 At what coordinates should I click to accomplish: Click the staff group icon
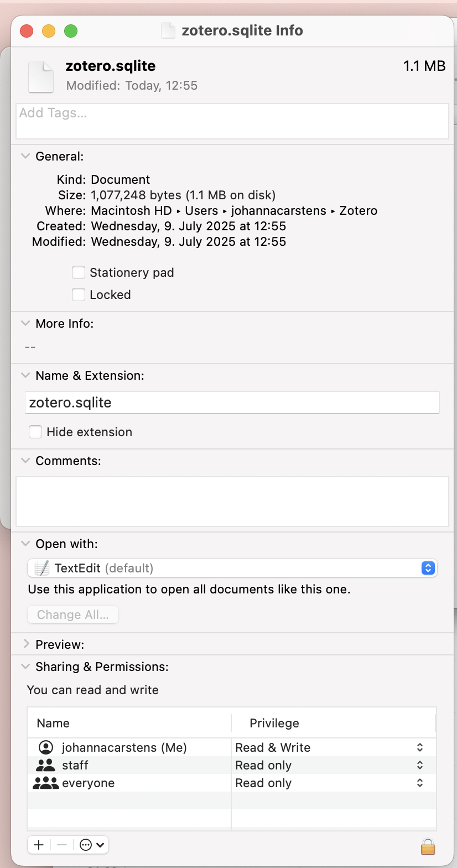(x=45, y=765)
